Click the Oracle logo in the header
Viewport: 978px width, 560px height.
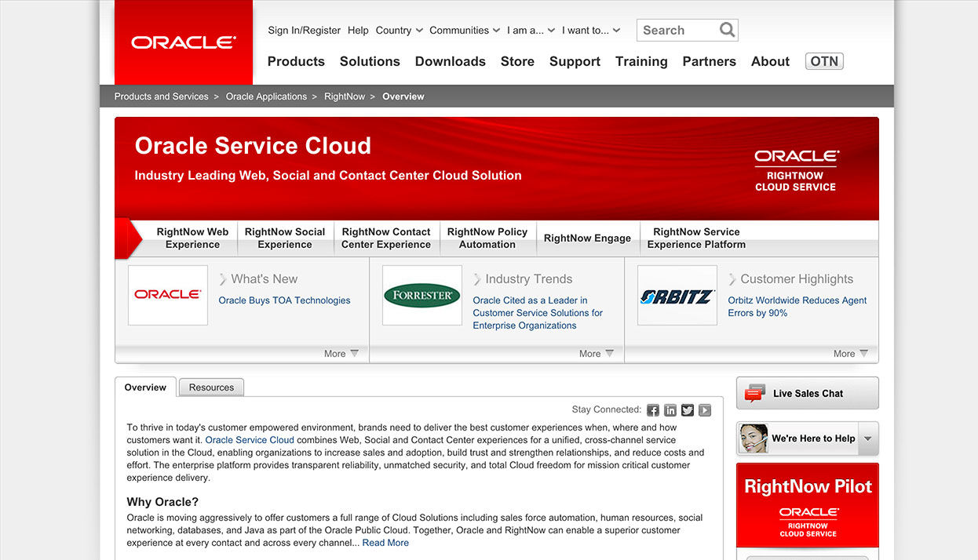coord(183,42)
